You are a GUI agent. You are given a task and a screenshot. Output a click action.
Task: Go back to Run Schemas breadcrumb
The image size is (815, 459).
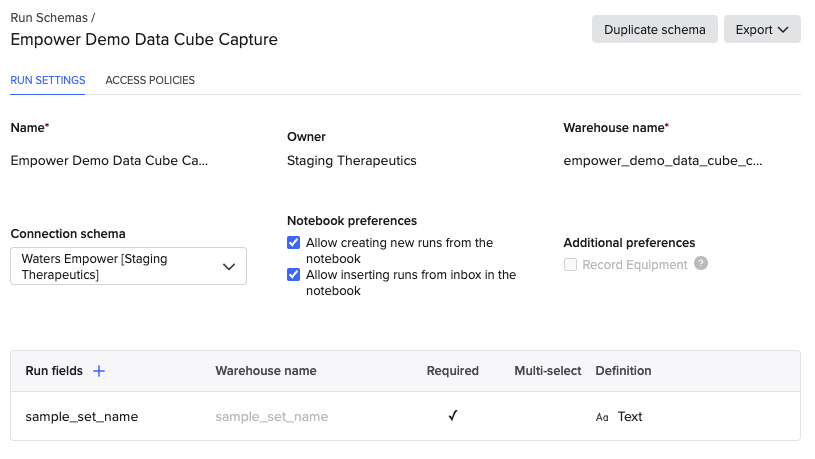pyautogui.click(x=49, y=18)
